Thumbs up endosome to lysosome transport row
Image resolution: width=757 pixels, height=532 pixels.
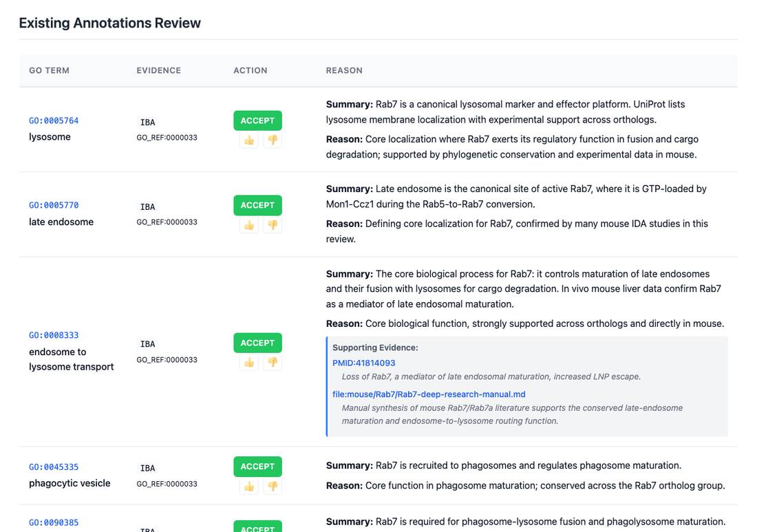click(248, 363)
